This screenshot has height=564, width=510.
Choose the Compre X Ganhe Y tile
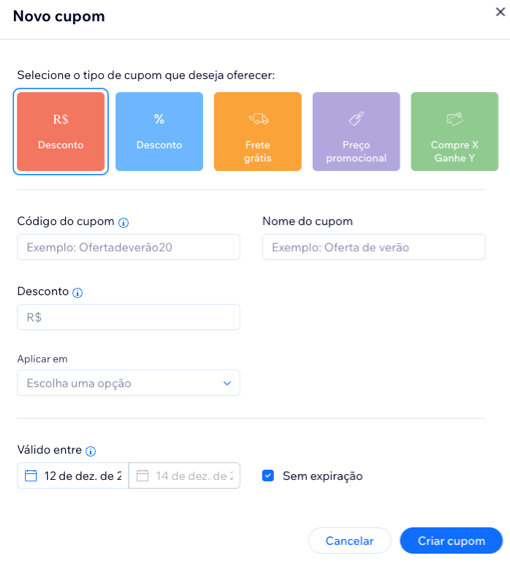(x=455, y=131)
